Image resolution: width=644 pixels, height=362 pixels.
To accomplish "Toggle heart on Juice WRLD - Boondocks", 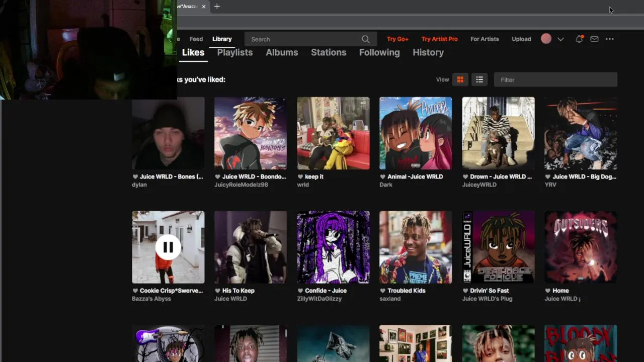I will pos(217,176).
